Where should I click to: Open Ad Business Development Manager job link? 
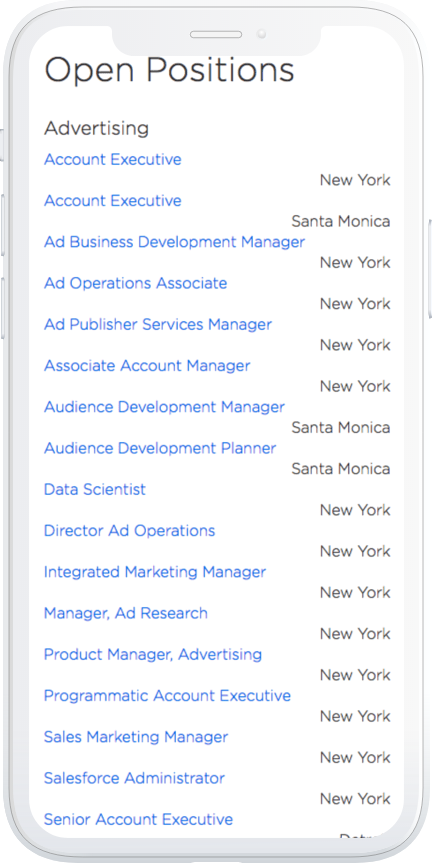click(x=174, y=242)
